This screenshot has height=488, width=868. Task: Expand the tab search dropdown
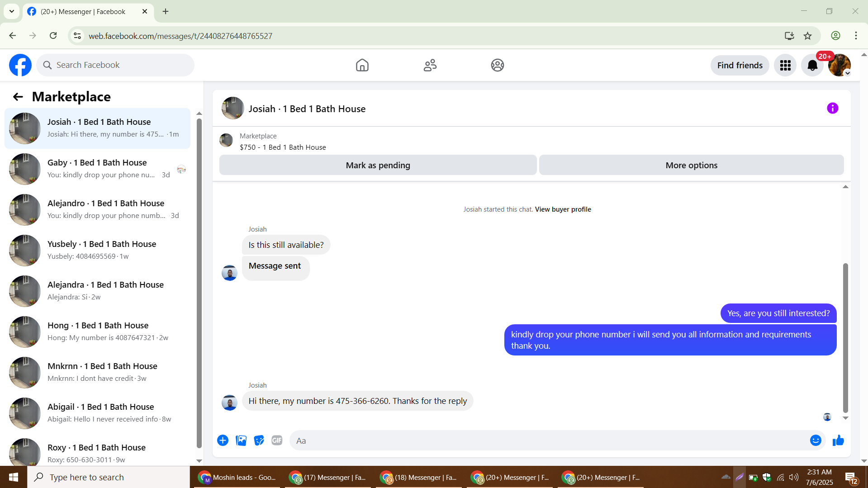[x=12, y=11]
